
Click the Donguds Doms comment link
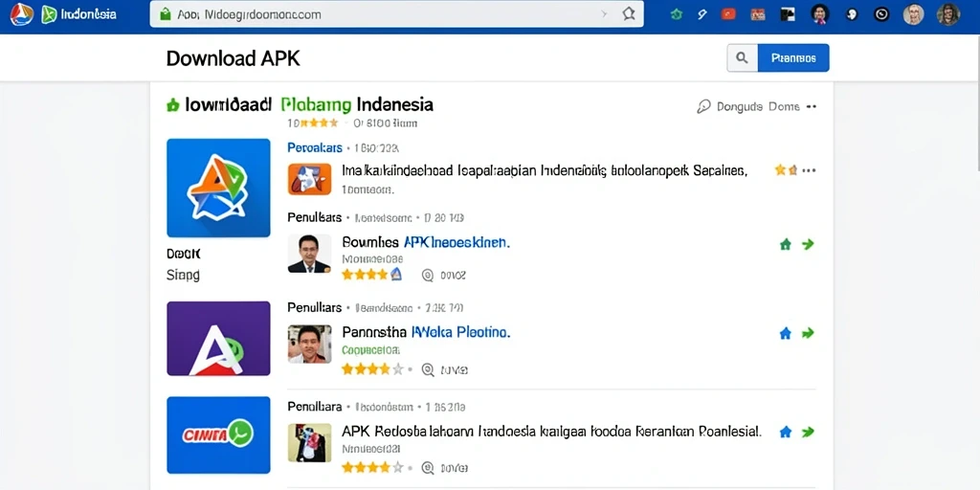(748, 107)
